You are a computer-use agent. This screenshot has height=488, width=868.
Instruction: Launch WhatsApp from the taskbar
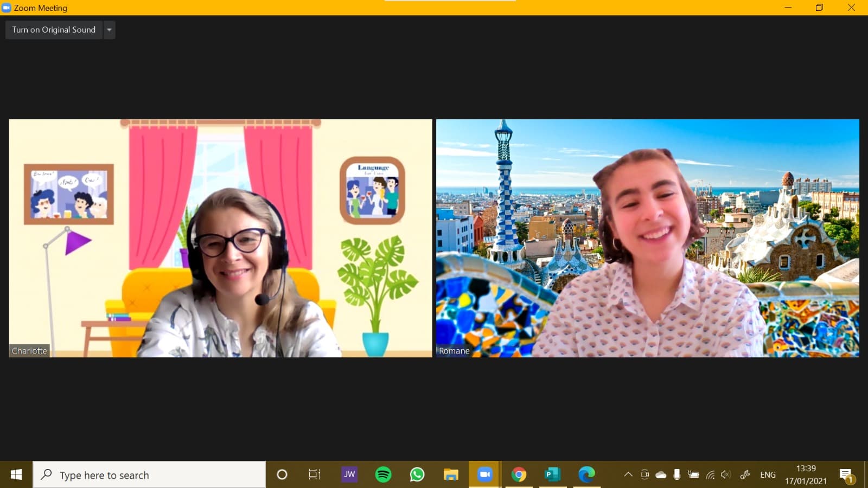click(x=417, y=474)
